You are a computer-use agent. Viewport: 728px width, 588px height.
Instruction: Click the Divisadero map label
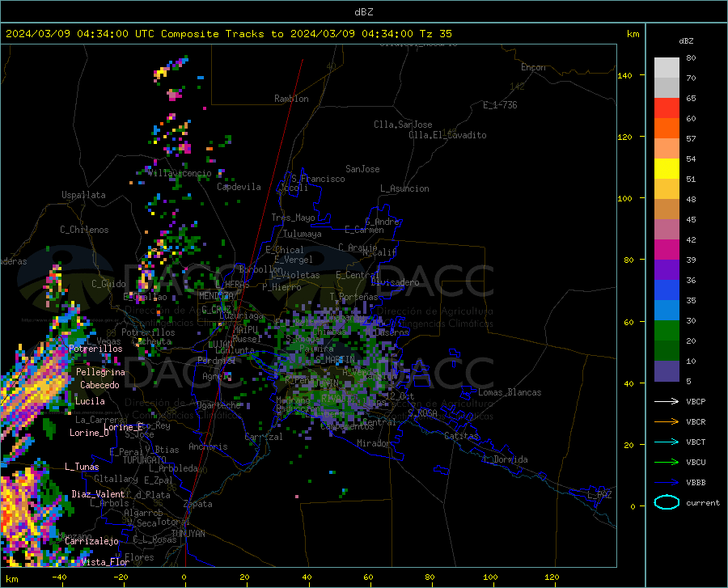pos(395,282)
